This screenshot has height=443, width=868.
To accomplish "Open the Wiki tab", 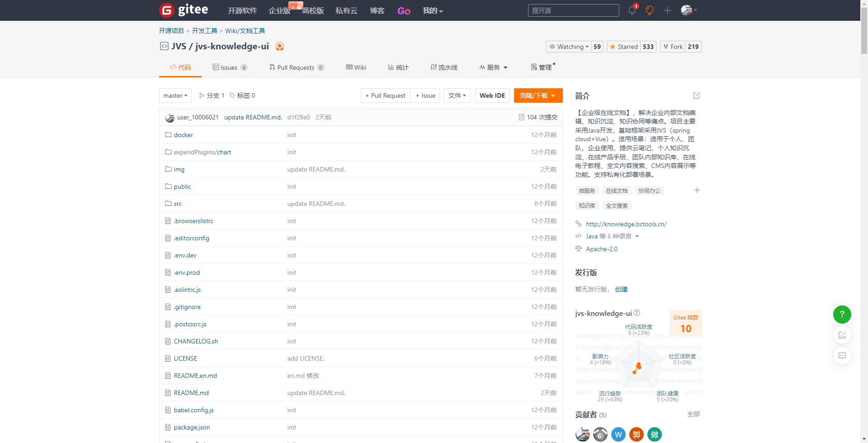I will [356, 67].
